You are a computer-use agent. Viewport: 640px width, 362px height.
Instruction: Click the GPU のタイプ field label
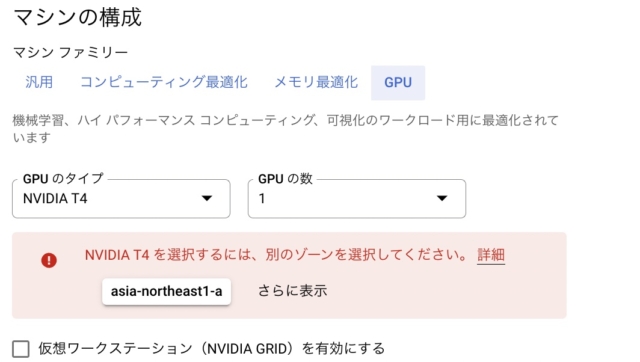coord(63,179)
